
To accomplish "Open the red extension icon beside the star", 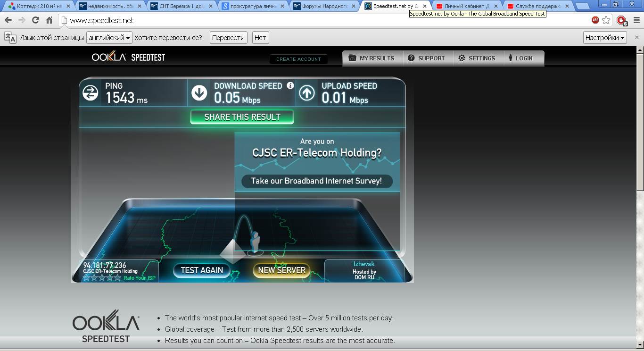I will click(x=621, y=20).
